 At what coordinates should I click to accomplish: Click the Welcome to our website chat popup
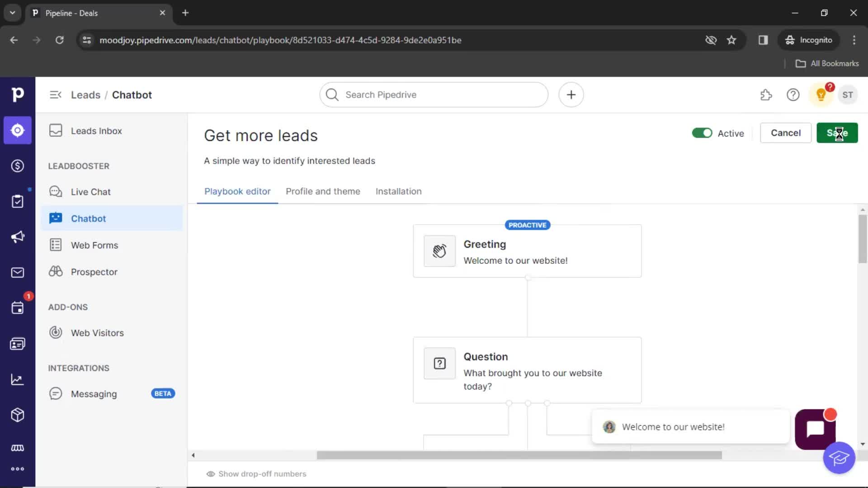pyautogui.click(x=690, y=427)
